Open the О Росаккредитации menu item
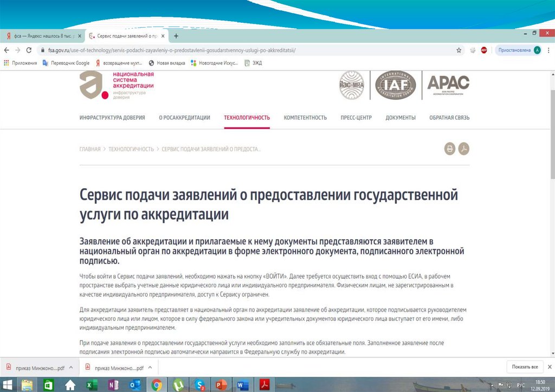This screenshot has width=555, height=392. click(184, 118)
